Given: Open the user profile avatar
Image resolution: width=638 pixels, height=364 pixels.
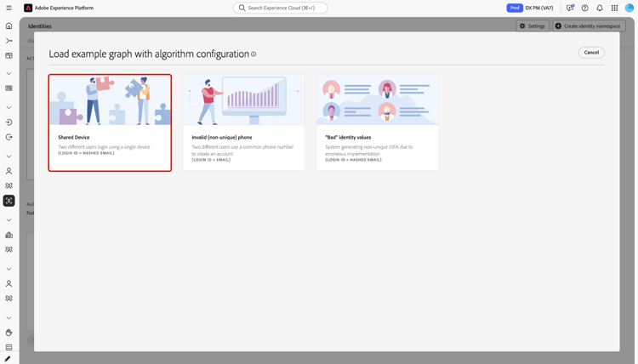Looking at the screenshot, I should (x=629, y=8).
